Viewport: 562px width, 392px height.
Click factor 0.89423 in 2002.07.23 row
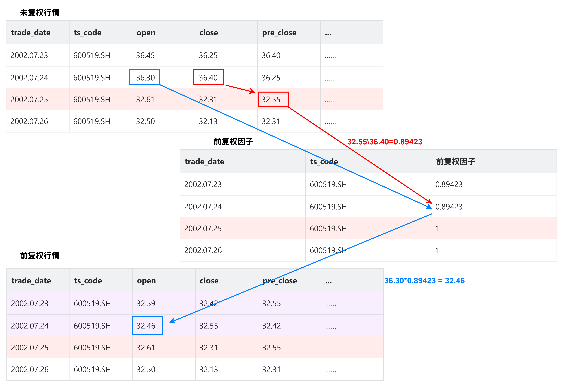click(x=449, y=184)
